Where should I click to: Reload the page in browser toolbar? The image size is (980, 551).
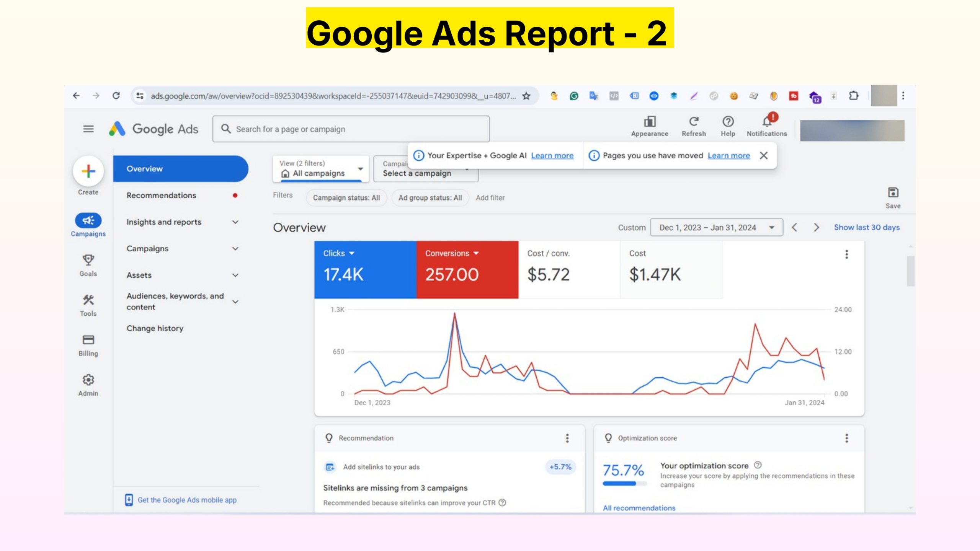coord(116,96)
